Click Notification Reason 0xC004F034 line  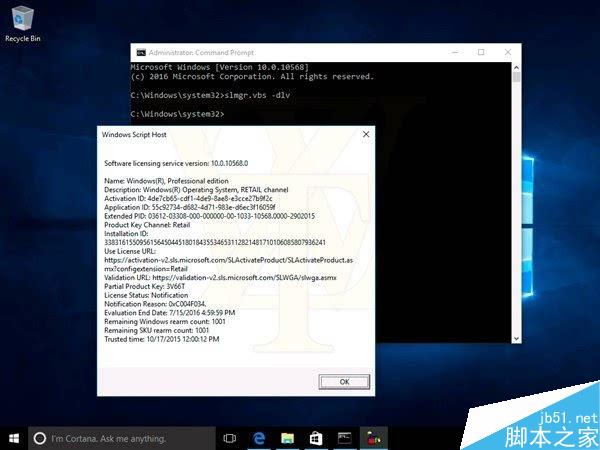[x=155, y=304]
